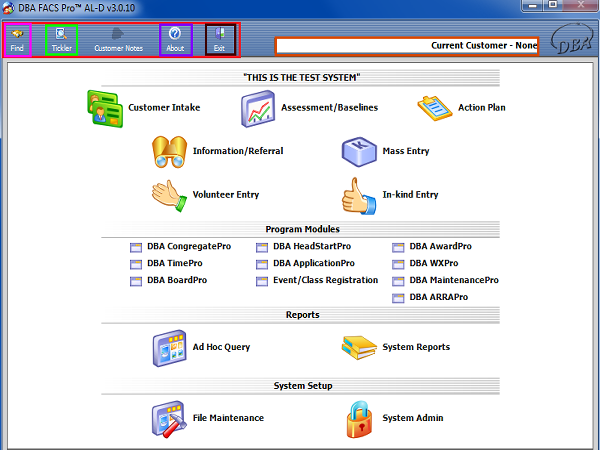Open the System Admin padlock icon

(x=359, y=419)
